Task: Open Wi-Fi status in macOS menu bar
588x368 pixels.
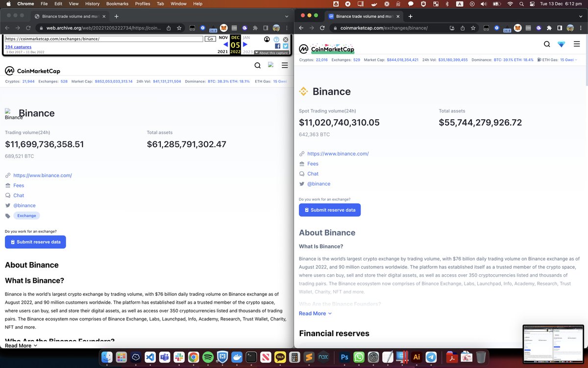Action: click(x=510, y=4)
